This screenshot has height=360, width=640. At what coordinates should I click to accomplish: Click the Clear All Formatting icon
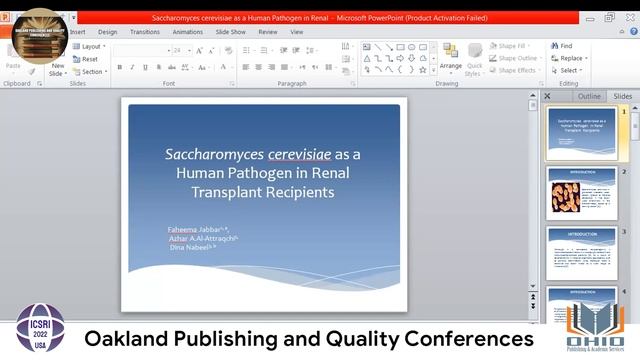click(229, 51)
